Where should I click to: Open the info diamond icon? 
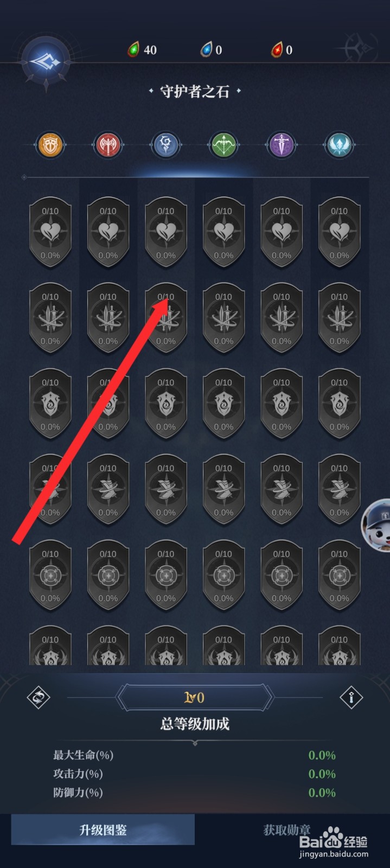point(351,698)
